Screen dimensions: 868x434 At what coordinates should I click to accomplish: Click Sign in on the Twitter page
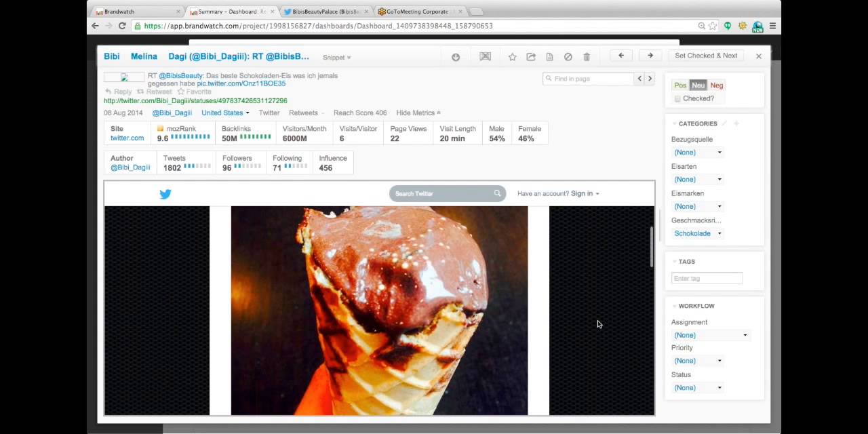point(582,193)
